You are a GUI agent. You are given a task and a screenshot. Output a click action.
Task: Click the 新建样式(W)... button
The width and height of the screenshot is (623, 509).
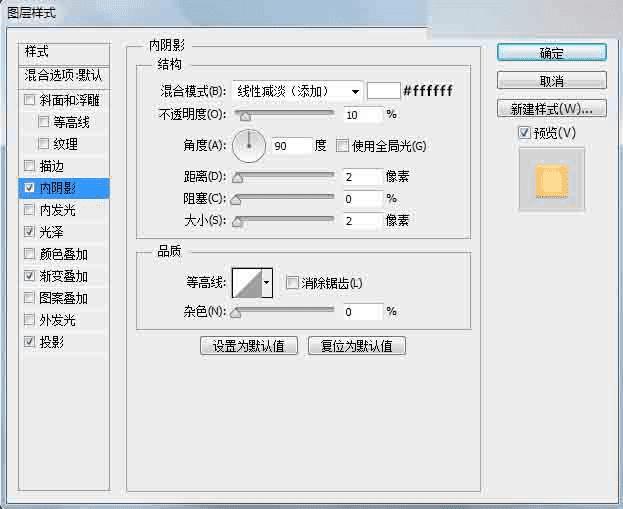pyautogui.click(x=551, y=108)
